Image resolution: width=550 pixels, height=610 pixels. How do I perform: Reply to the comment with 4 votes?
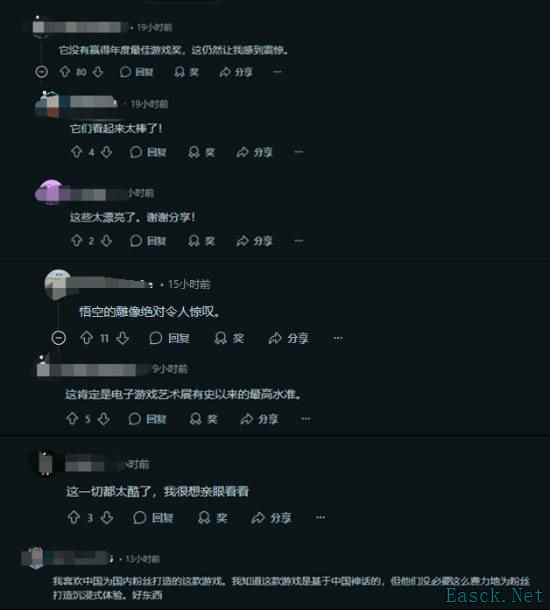(x=148, y=152)
